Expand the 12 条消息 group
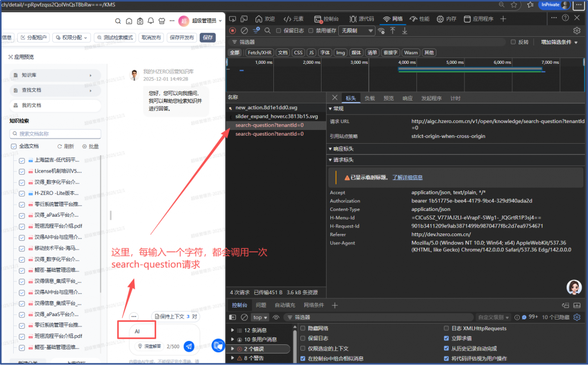 [232, 330]
